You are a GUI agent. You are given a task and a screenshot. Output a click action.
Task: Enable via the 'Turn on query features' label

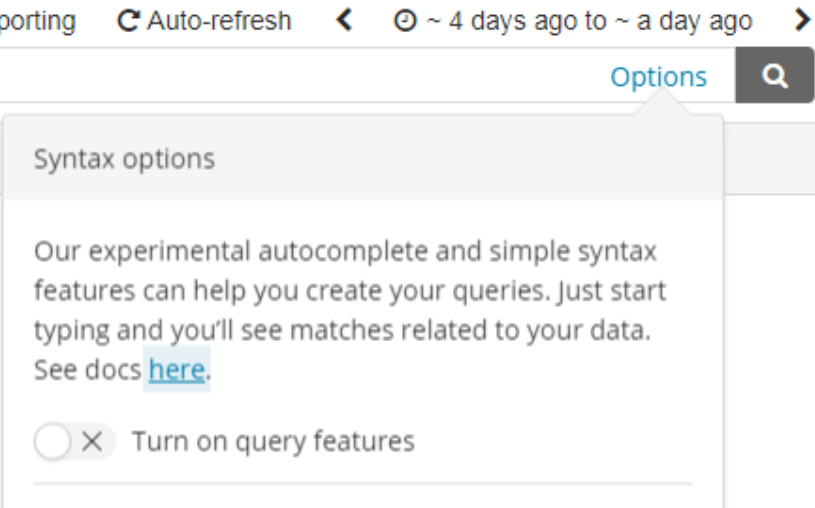(x=273, y=441)
